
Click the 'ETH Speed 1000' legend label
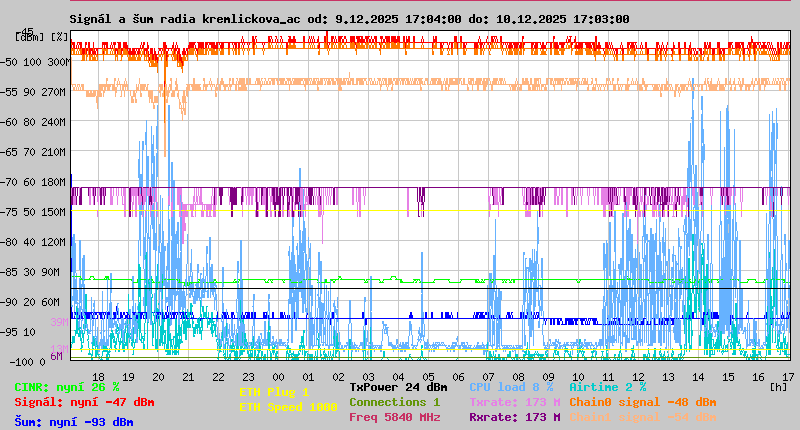(288, 407)
